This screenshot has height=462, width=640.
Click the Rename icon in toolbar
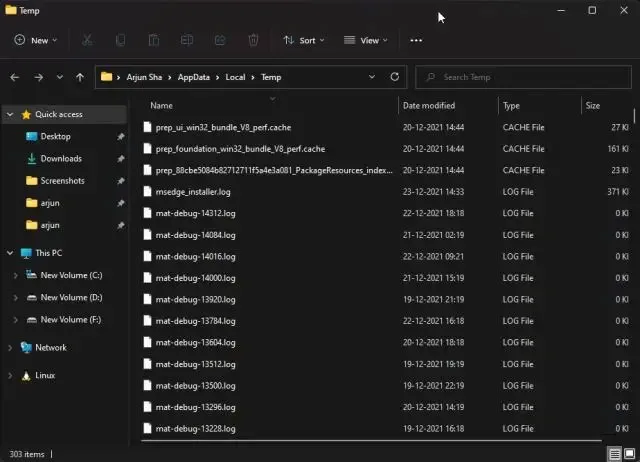187,40
